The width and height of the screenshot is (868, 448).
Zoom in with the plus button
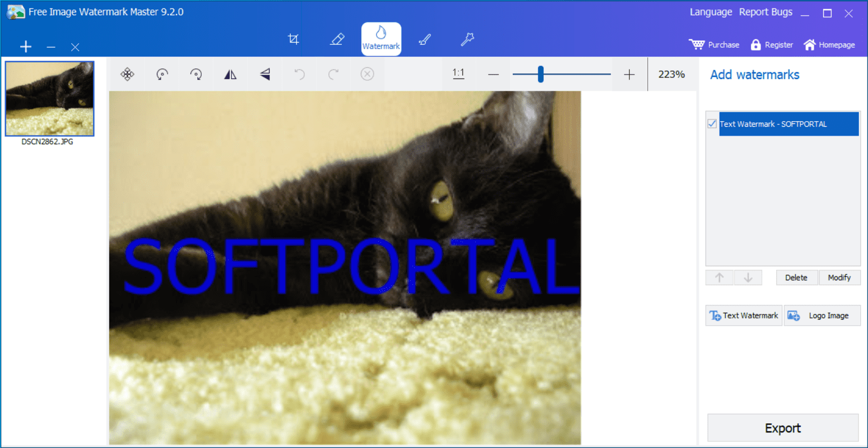pos(629,75)
